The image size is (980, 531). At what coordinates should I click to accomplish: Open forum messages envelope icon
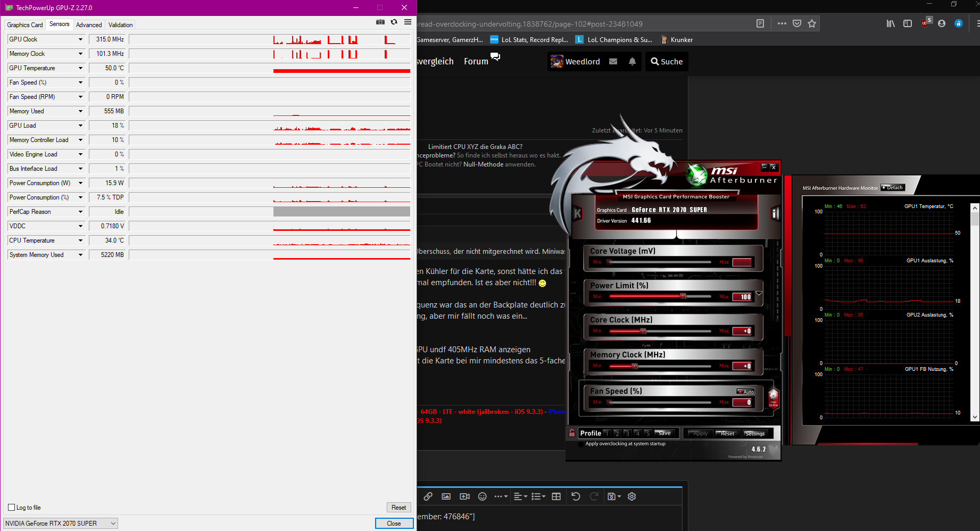coord(613,61)
